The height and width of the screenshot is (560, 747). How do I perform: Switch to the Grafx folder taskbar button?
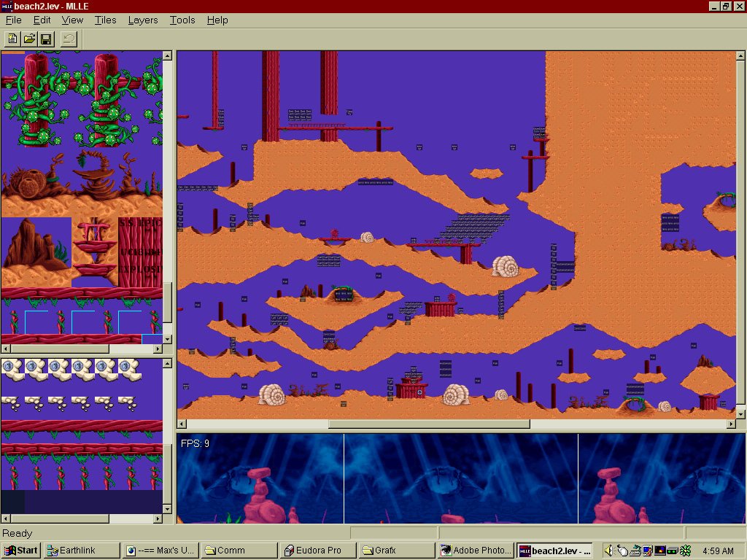pyautogui.click(x=397, y=551)
